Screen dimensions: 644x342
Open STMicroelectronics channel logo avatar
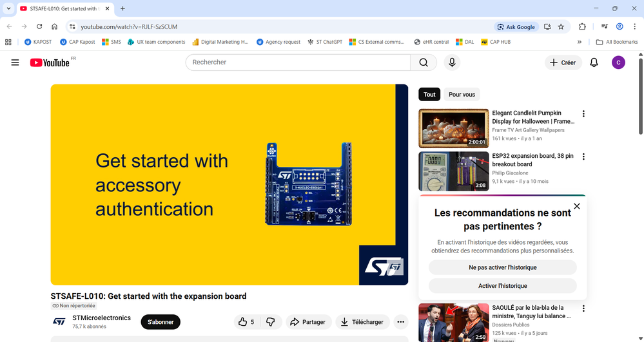click(x=59, y=322)
